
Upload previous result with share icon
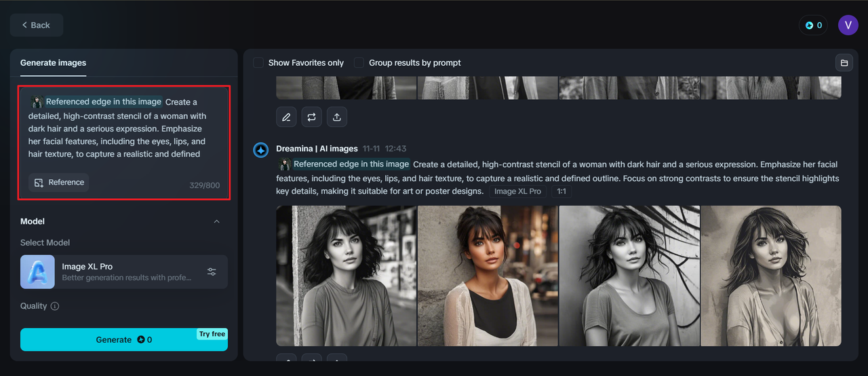tap(336, 117)
